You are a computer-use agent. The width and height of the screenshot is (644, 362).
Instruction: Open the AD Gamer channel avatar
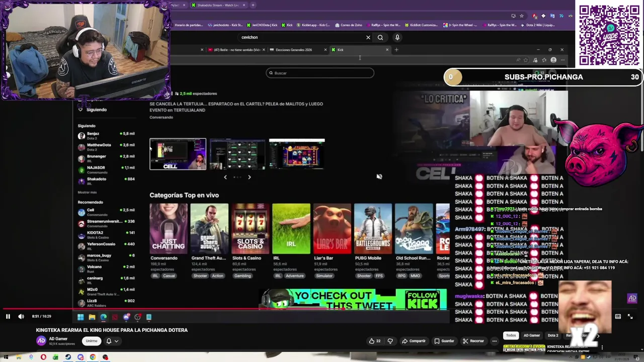tap(41, 341)
